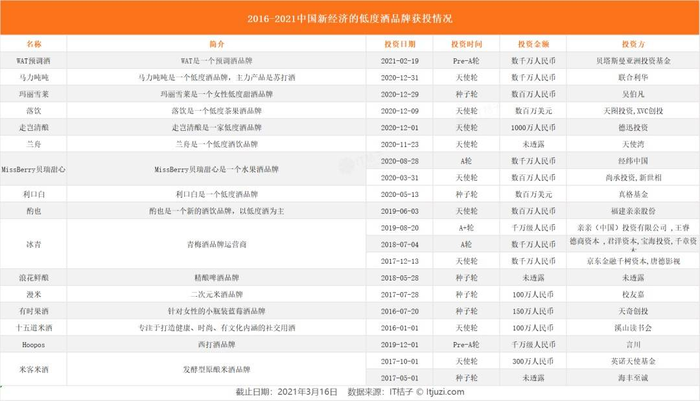Click the investor "经纬中国"

[x=633, y=161]
